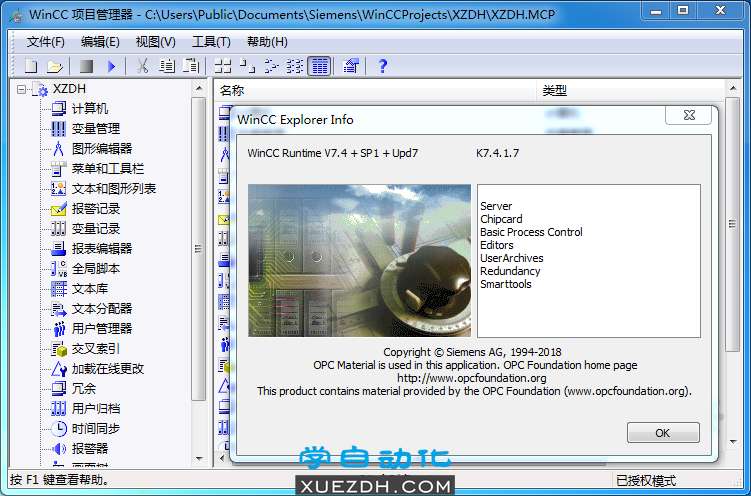Screen dimensions: 751x496
Task: Click the Deactivate runtime stop icon
Action: coord(86,66)
